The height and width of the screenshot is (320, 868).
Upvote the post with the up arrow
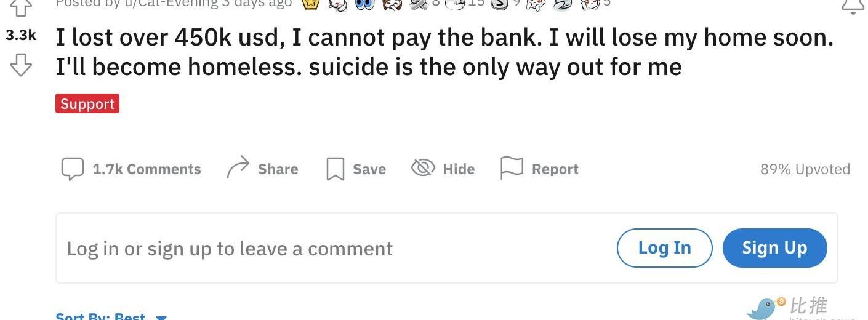21,7
